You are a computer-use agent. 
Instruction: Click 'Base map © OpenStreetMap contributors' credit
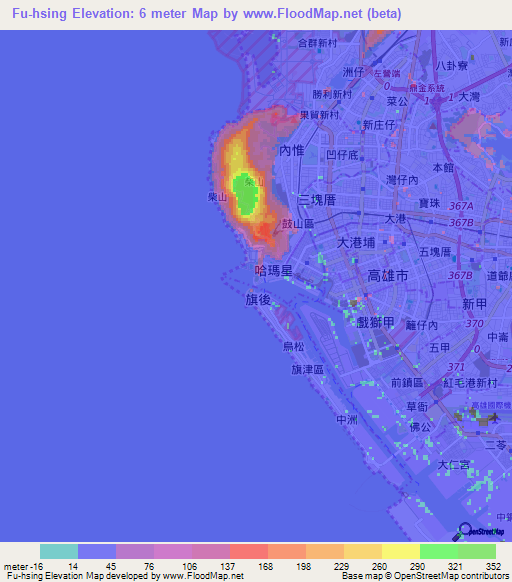coord(425,576)
